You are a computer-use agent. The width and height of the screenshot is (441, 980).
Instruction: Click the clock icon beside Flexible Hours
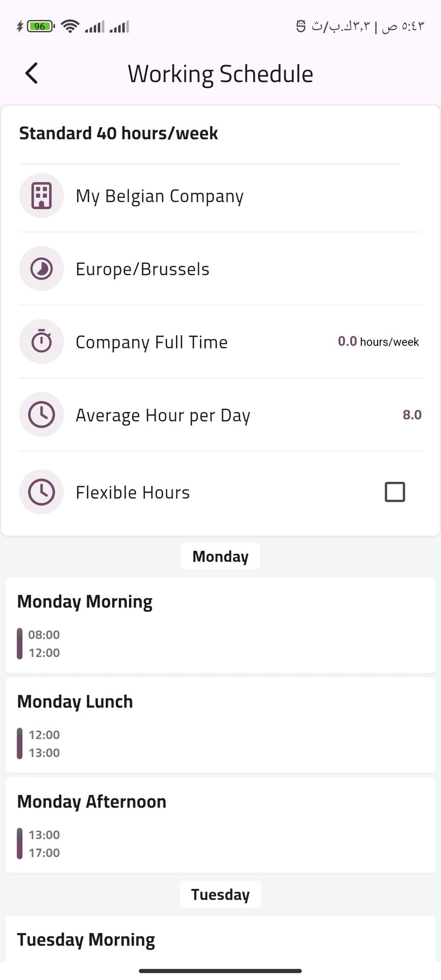click(41, 492)
